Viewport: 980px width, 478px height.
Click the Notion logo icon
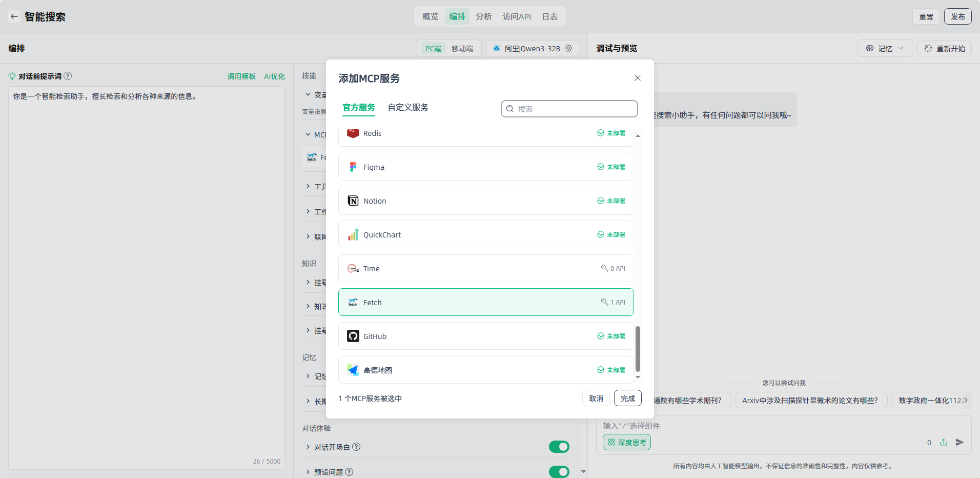(x=353, y=201)
